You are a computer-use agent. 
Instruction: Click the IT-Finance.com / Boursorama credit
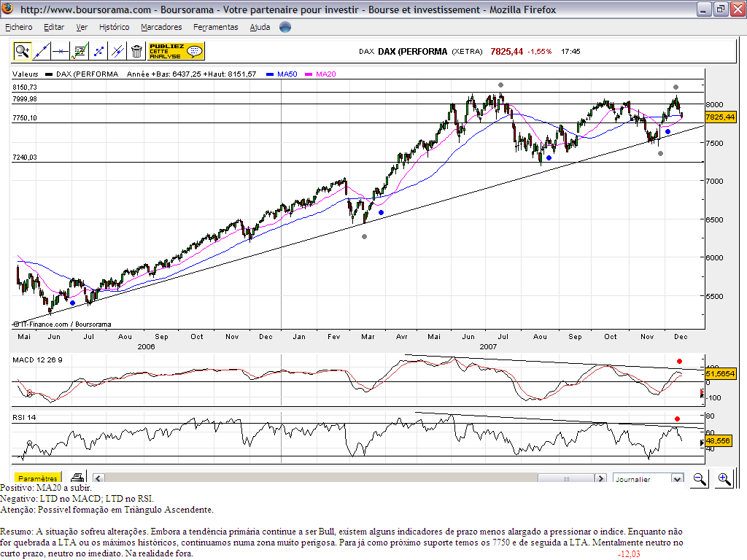tap(62, 324)
